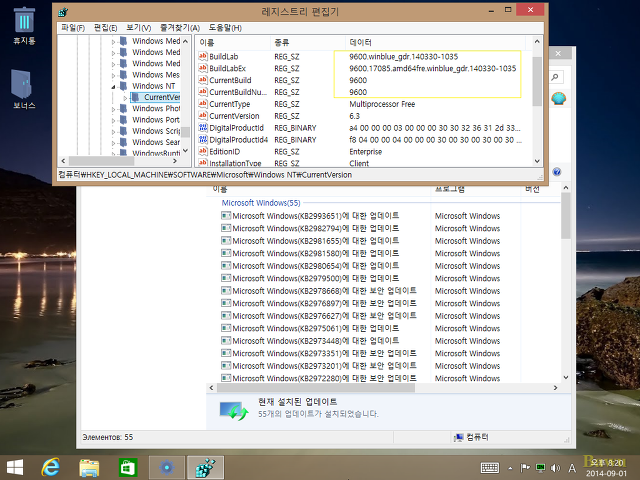Screen dimensions: 640x480
Task: Sort registry values by 종류 column
Action: (308, 42)
